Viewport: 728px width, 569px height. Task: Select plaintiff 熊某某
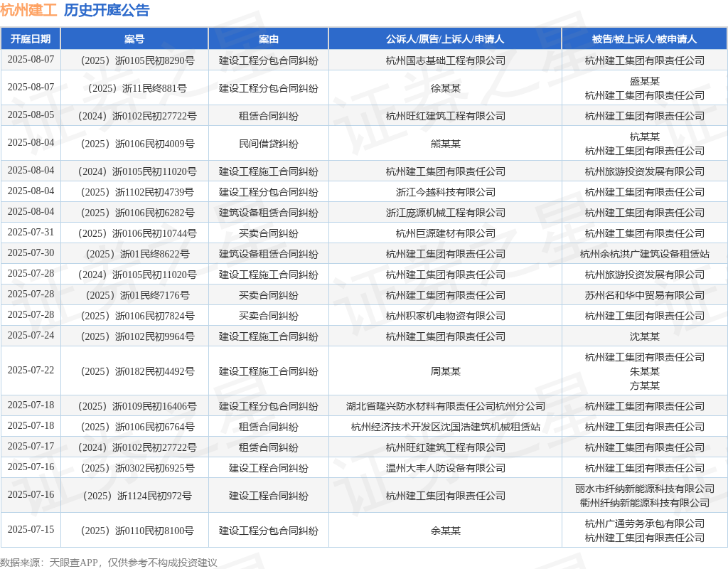445,144
